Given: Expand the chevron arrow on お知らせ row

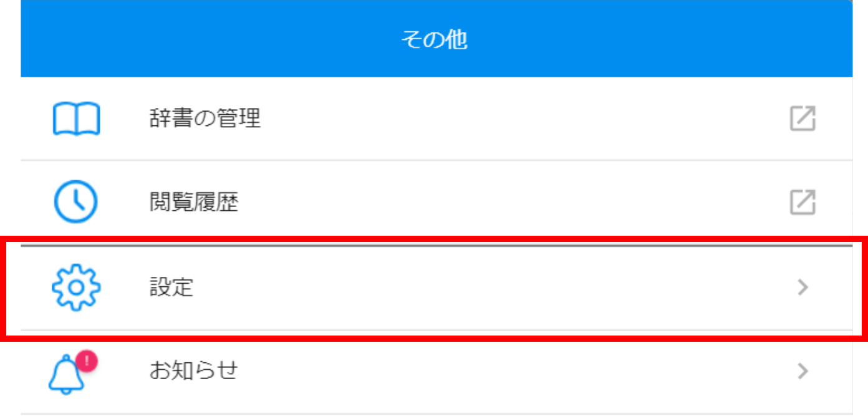Looking at the screenshot, I should tap(803, 372).
